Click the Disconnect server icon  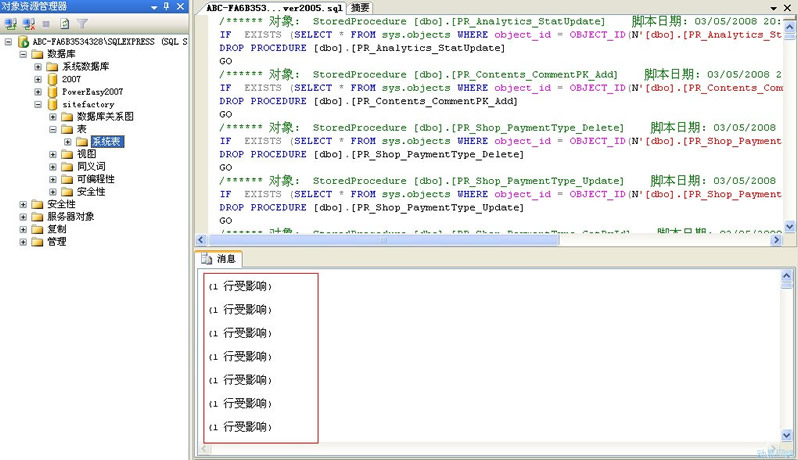pyautogui.click(x=29, y=23)
